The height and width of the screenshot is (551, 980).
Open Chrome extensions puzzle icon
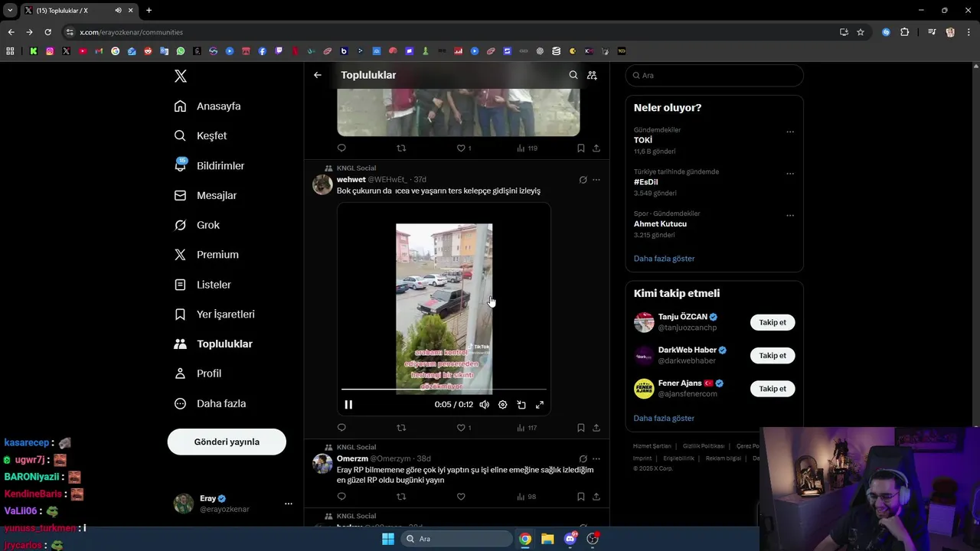(x=904, y=32)
